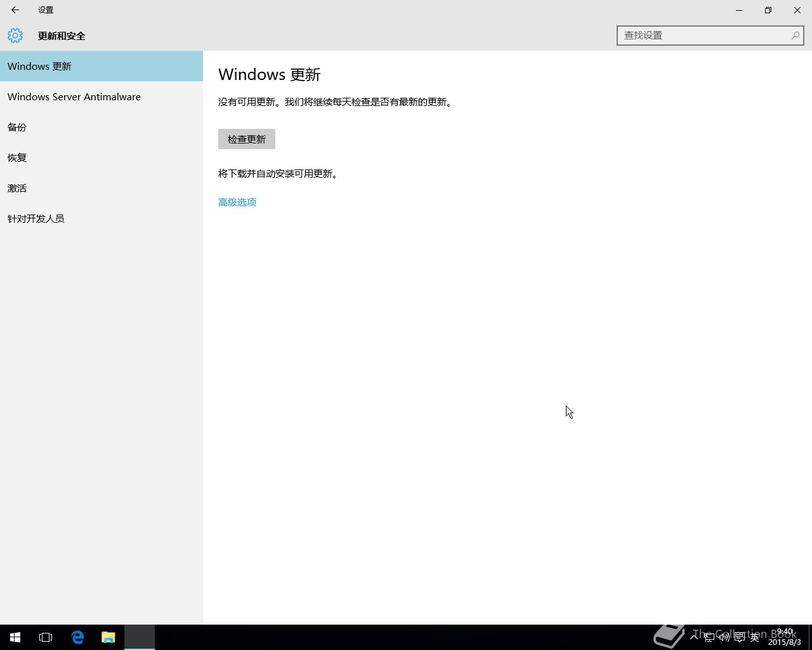812x650 pixels.
Task: Click the 将下载并自动安装可用更新 text
Action: [x=278, y=174]
